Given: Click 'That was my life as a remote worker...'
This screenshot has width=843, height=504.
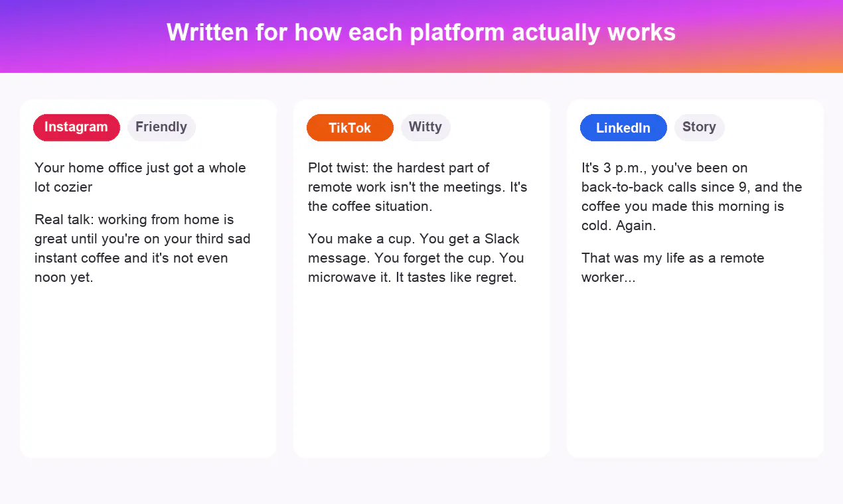Looking at the screenshot, I should 672,267.
